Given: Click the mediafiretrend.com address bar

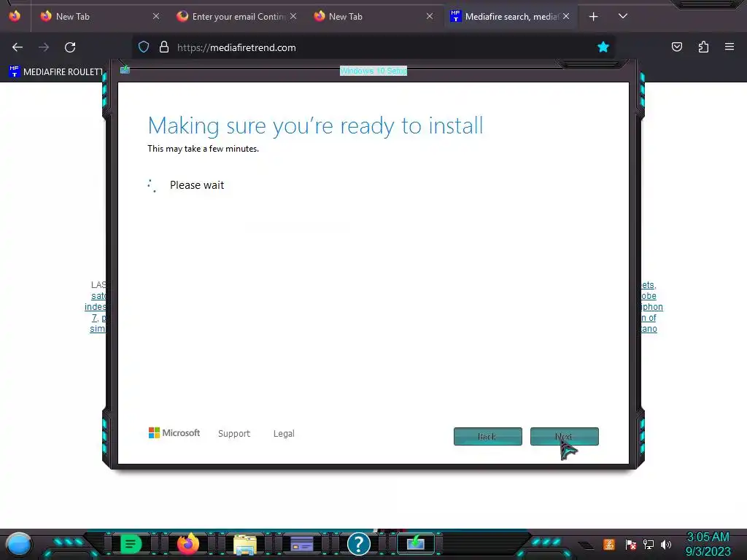Looking at the screenshot, I should [x=373, y=47].
